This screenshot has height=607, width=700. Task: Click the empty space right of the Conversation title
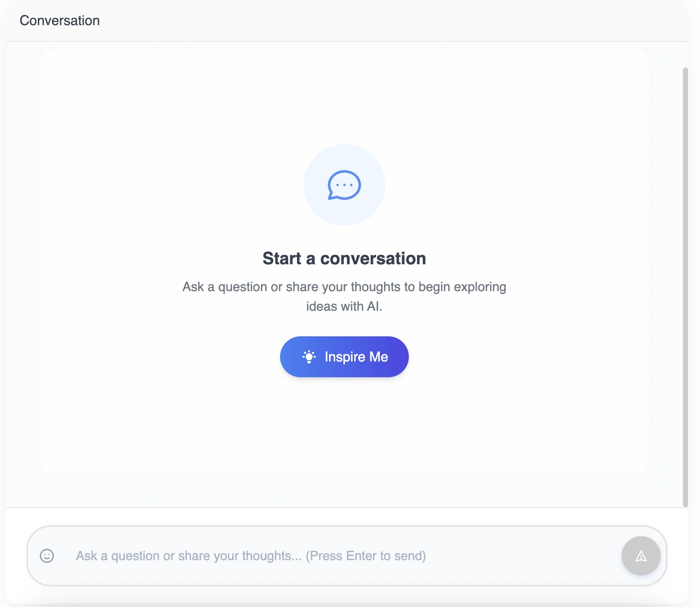tap(384, 20)
